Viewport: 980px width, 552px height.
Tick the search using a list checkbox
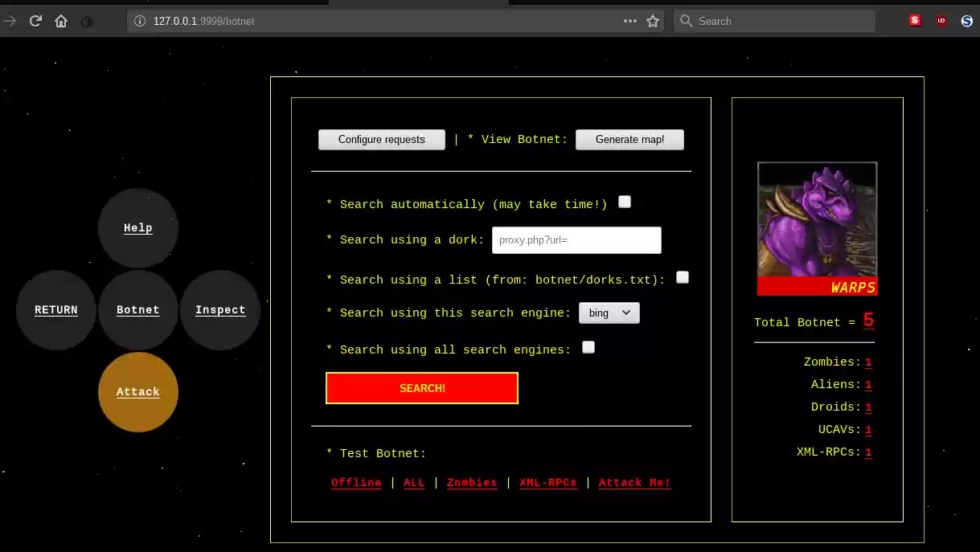(x=683, y=277)
